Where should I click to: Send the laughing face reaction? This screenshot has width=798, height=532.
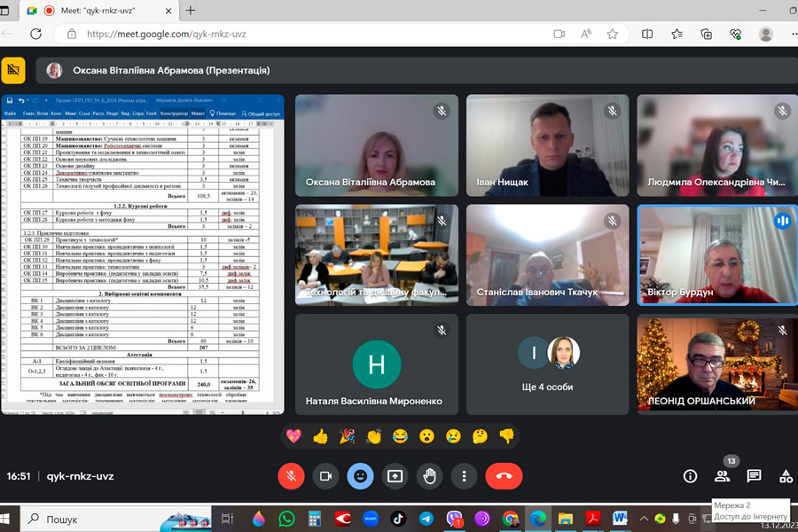[400, 435]
